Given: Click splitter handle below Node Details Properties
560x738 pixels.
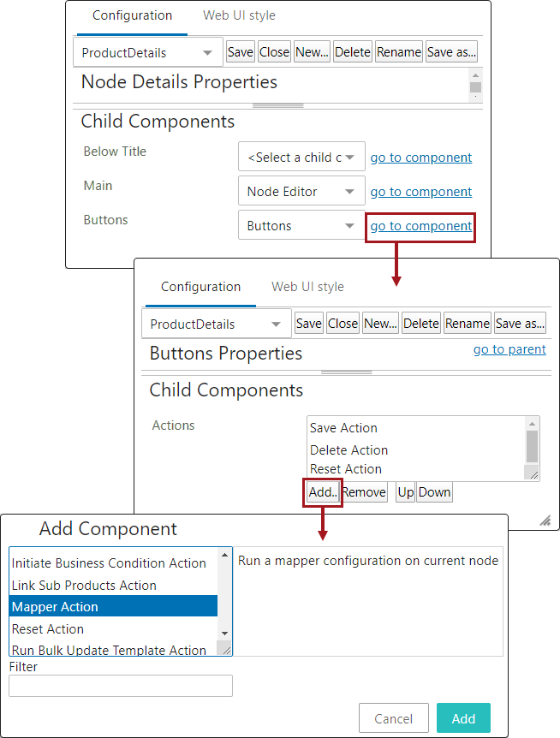Looking at the screenshot, I should 278,106.
